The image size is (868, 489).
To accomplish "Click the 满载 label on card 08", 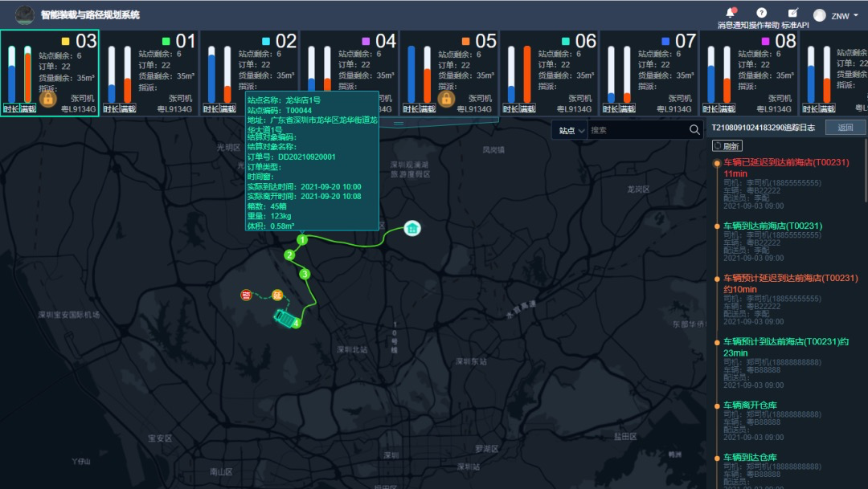I will coord(727,109).
